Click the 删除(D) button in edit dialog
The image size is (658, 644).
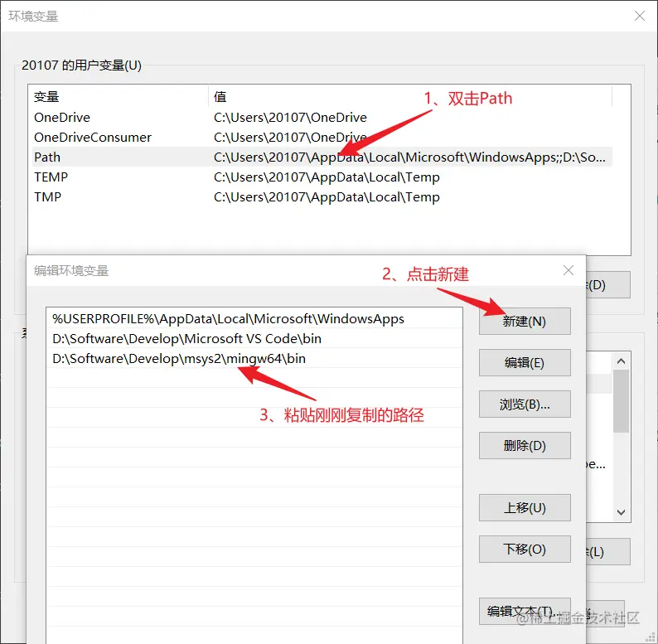click(525, 445)
